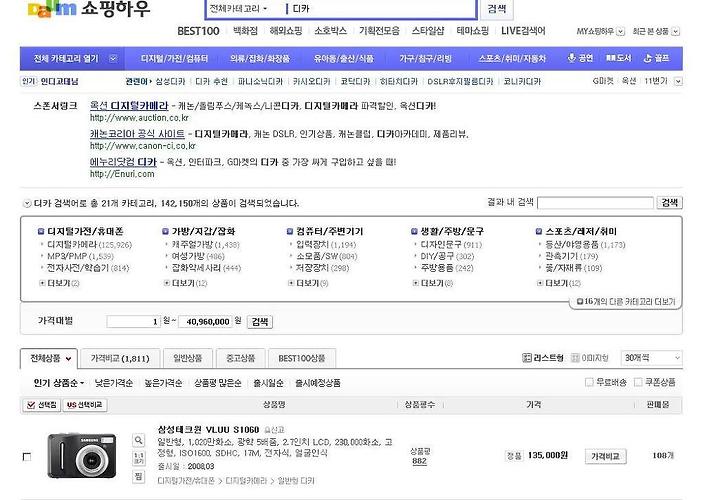Screen dimensions: 720x500
Task: Open the 공연 icon link in blue bar
Action: tap(580, 58)
